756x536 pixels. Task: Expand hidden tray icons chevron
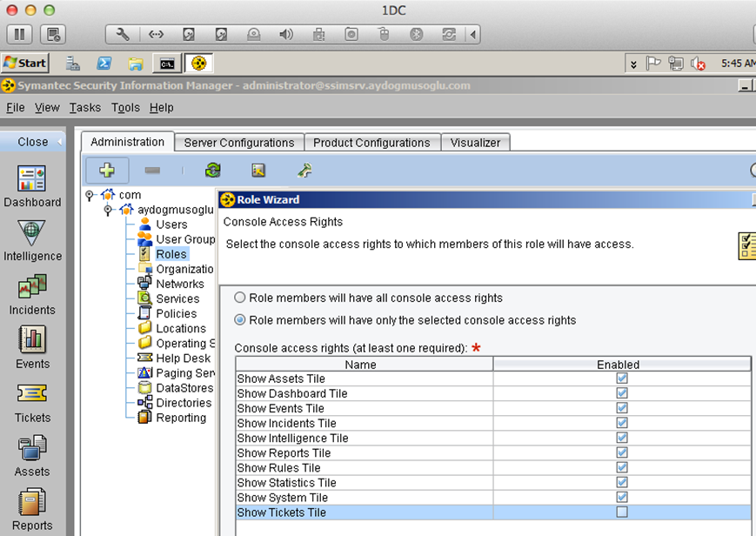click(x=633, y=64)
